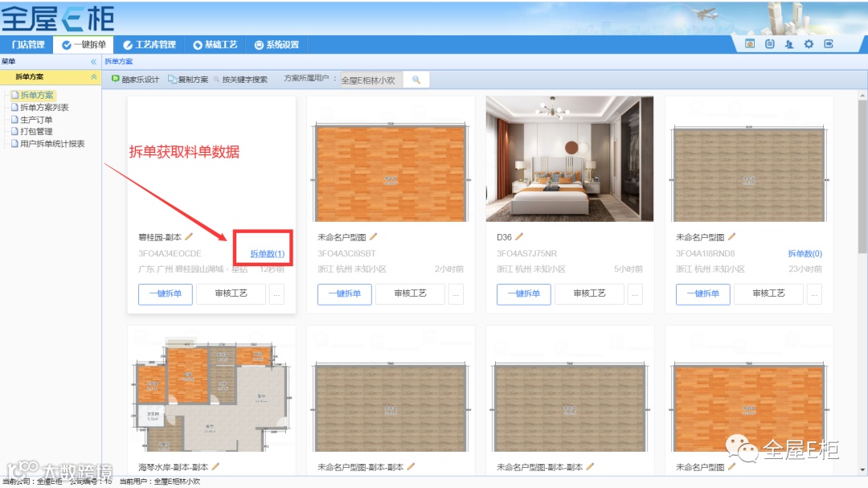Screen dimensions: 868x488
Task: Click the 拆单方案 breadcrumb tab
Action: (x=118, y=61)
